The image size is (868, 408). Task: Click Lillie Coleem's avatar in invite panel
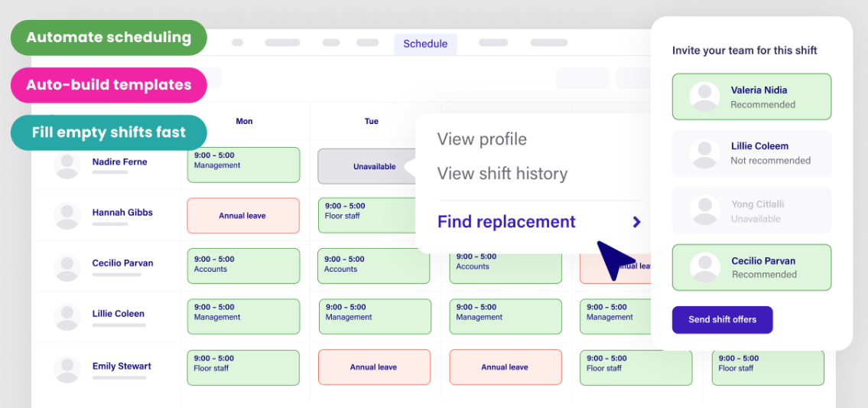pos(704,154)
